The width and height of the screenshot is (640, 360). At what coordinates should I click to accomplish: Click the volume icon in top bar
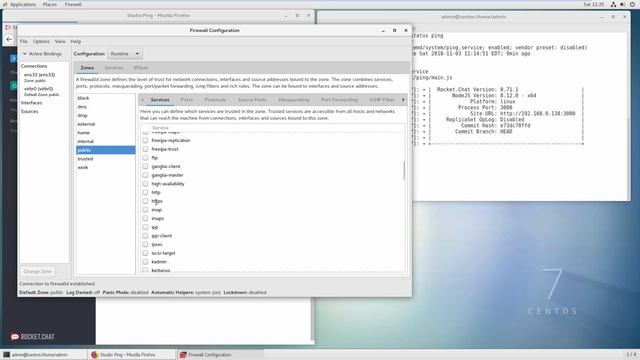(622, 4)
